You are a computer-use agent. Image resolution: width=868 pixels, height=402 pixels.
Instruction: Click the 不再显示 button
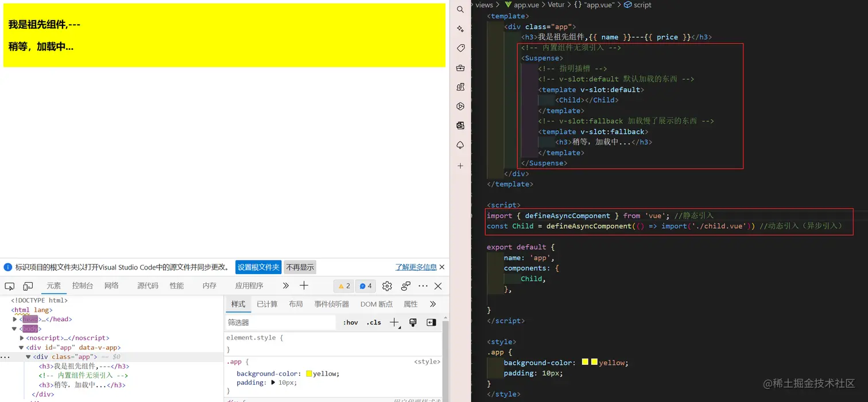(x=300, y=267)
